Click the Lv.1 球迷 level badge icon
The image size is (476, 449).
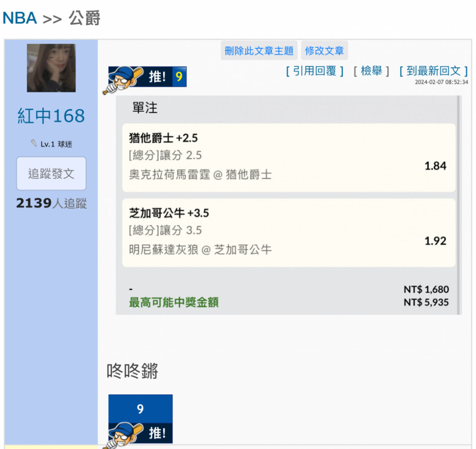[34, 143]
